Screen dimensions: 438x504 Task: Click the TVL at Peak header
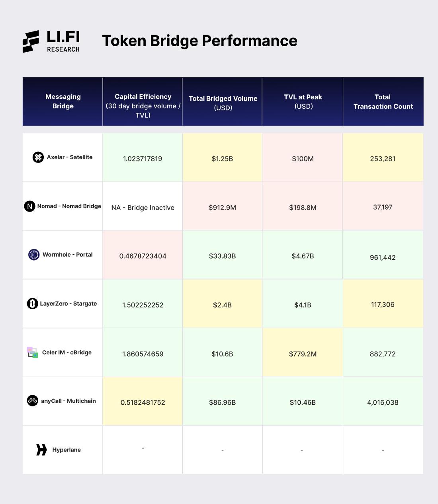303,102
